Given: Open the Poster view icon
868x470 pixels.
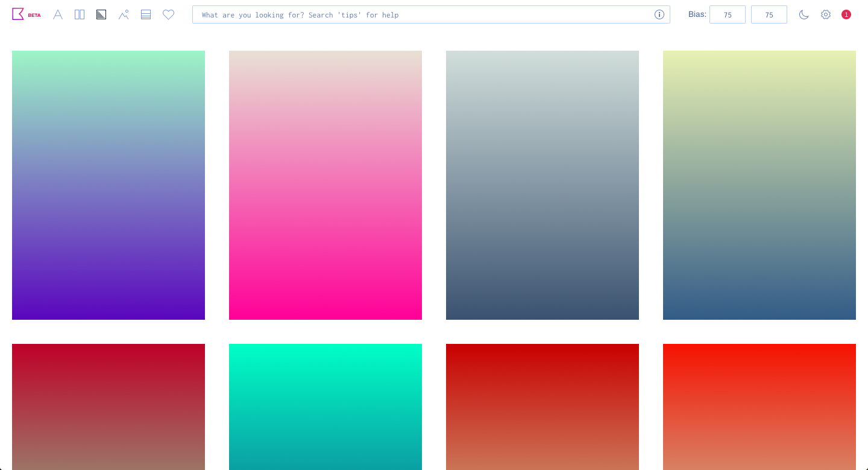Looking at the screenshot, I should tap(80, 14).
